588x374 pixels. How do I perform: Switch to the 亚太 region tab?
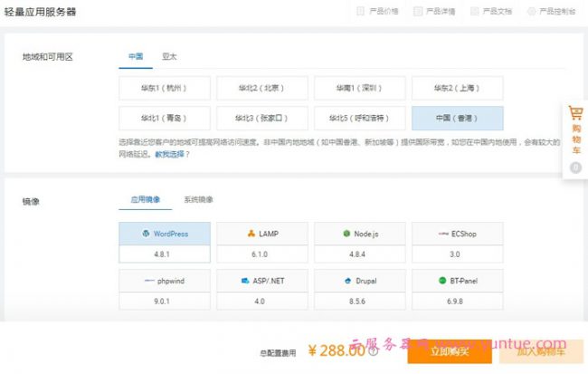(x=169, y=56)
